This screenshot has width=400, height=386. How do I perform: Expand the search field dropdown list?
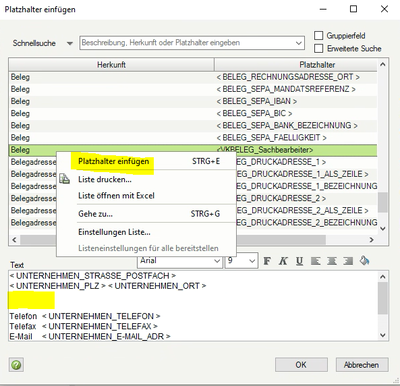pyautogui.click(x=298, y=43)
